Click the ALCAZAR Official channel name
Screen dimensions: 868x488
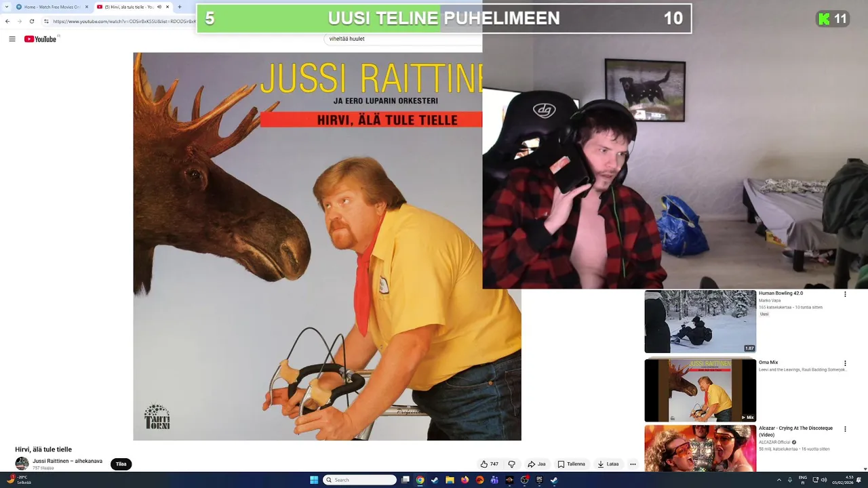[x=774, y=442]
